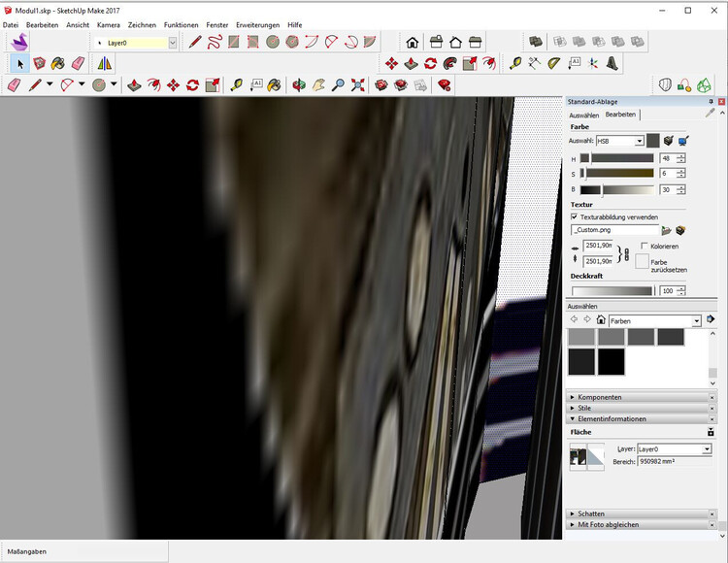Open the texture file browse folder icon
The height and width of the screenshot is (563, 728).
666,230
